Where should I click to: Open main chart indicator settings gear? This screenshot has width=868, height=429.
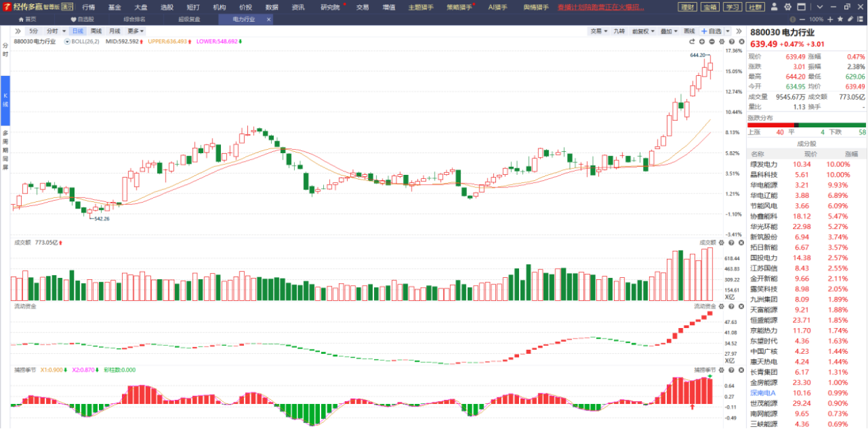pos(720,42)
